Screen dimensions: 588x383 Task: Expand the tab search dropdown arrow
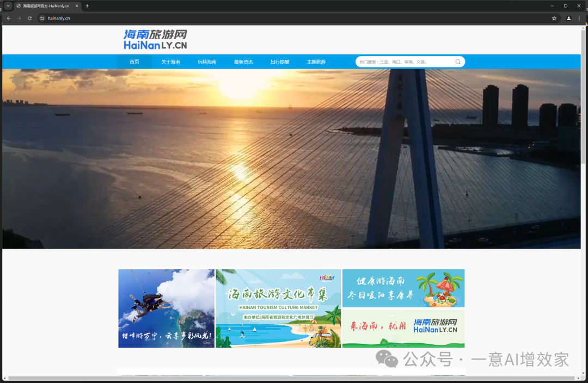8,6
